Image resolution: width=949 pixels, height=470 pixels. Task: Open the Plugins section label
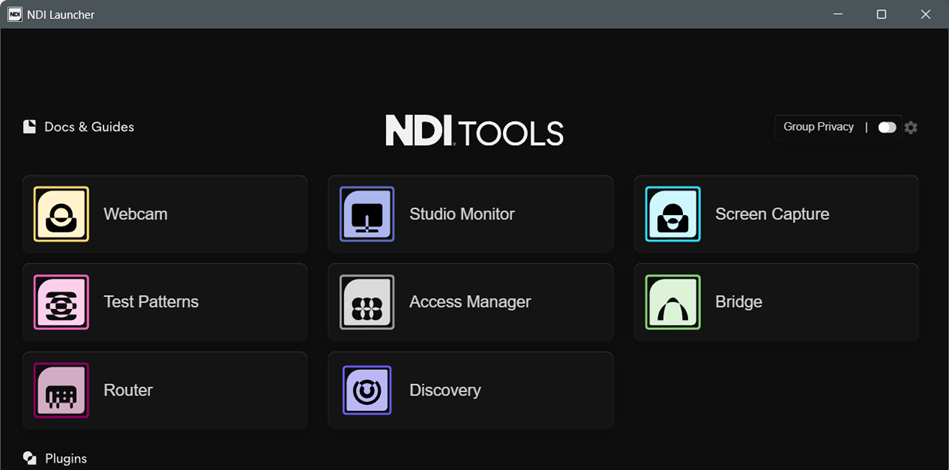66,459
